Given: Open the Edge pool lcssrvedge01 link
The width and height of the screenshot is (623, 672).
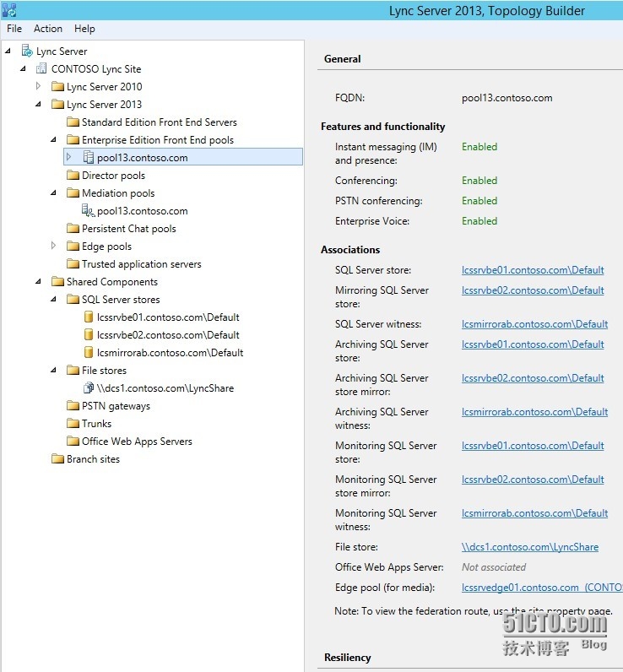Looking at the screenshot, I should (542, 587).
